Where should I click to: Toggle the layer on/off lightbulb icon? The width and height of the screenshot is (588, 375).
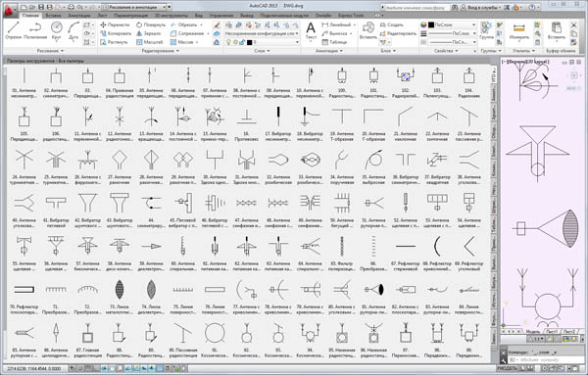click(x=228, y=42)
